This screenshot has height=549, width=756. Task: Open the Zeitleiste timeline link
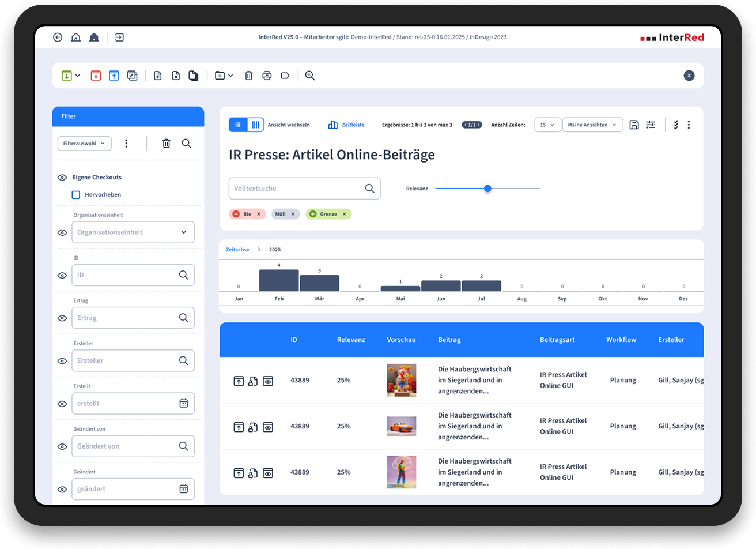click(346, 125)
